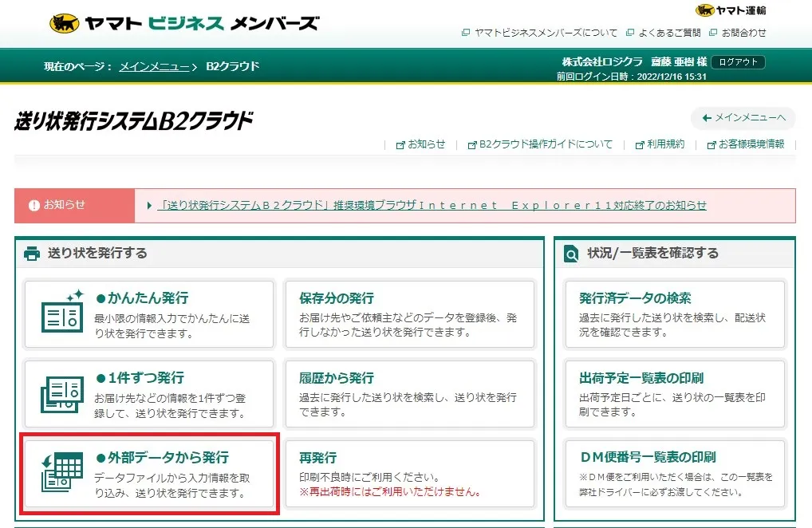The image size is (812, 528).
Task: Open 発行済データの検索 card
Action: point(675,314)
